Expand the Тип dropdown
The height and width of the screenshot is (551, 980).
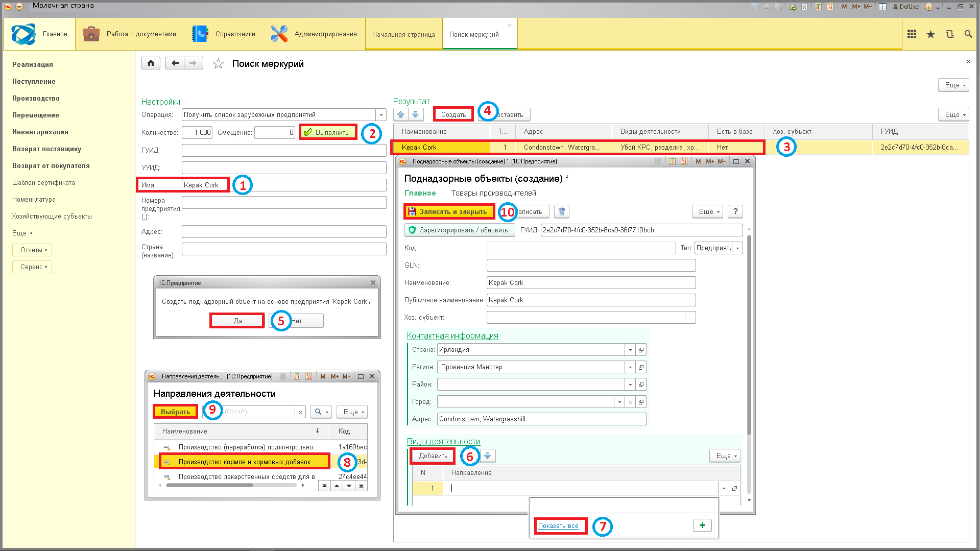tap(738, 248)
